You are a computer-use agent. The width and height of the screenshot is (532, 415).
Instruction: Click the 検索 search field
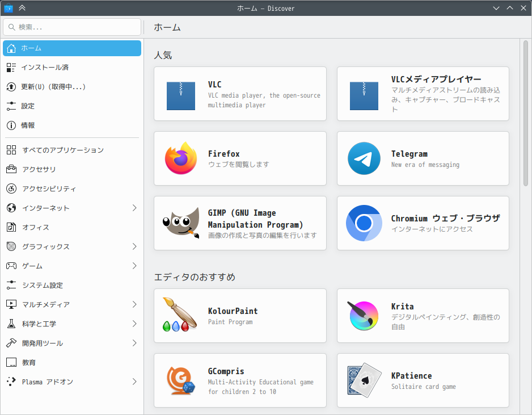[72, 27]
